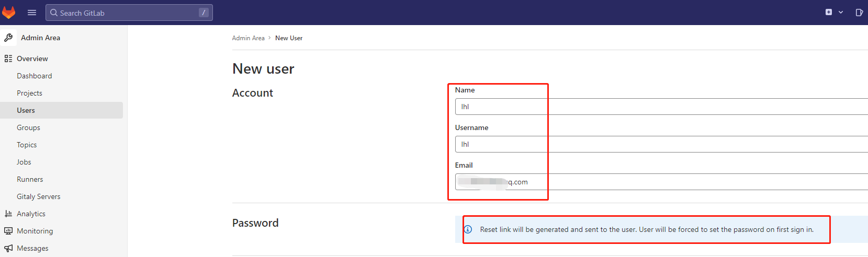Viewport: 868px width, 257px height.
Task: Click the GitLab fox logo
Action: (9, 12)
